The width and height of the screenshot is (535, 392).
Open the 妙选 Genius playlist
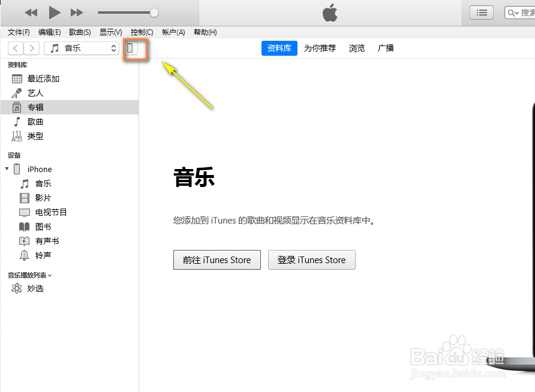coord(70,288)
